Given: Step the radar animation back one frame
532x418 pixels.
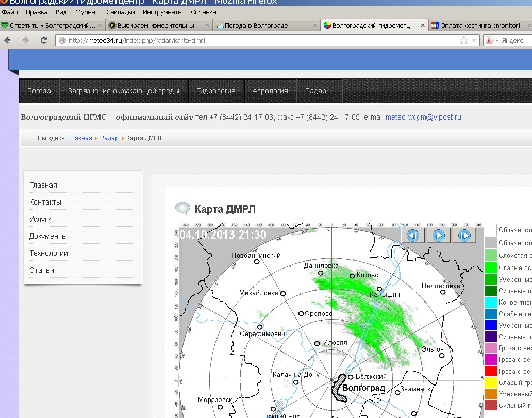Looking at the screenshot, I should click(x=412, y=235).
